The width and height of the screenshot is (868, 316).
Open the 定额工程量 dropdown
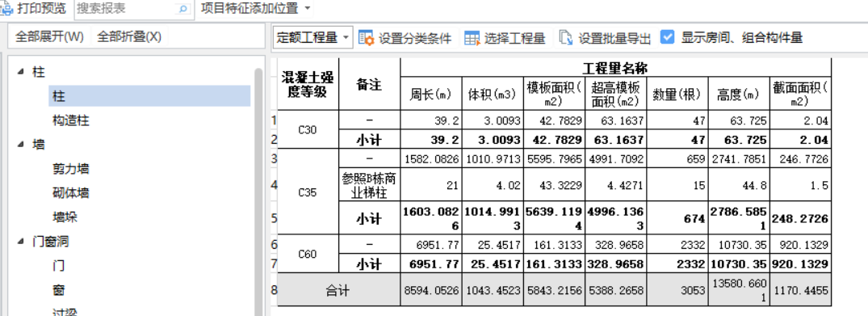312,38
